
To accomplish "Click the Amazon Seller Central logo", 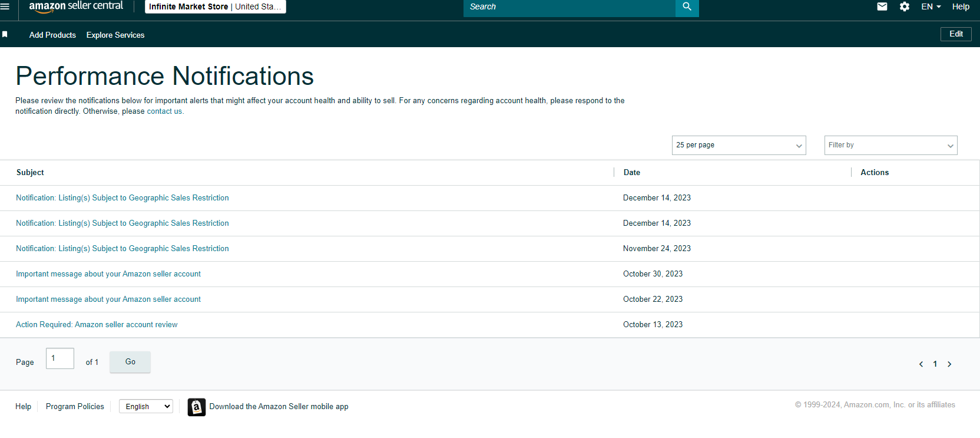I will coord(76,6).
